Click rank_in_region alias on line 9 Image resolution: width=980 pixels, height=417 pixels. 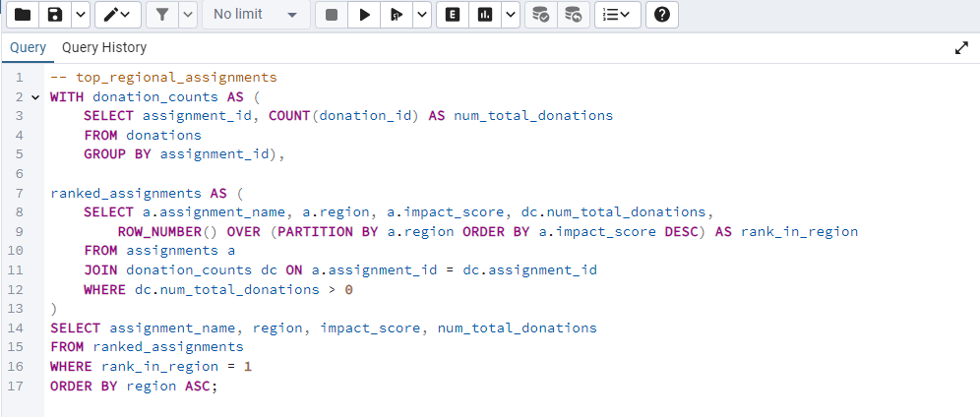tap(799, 231)
